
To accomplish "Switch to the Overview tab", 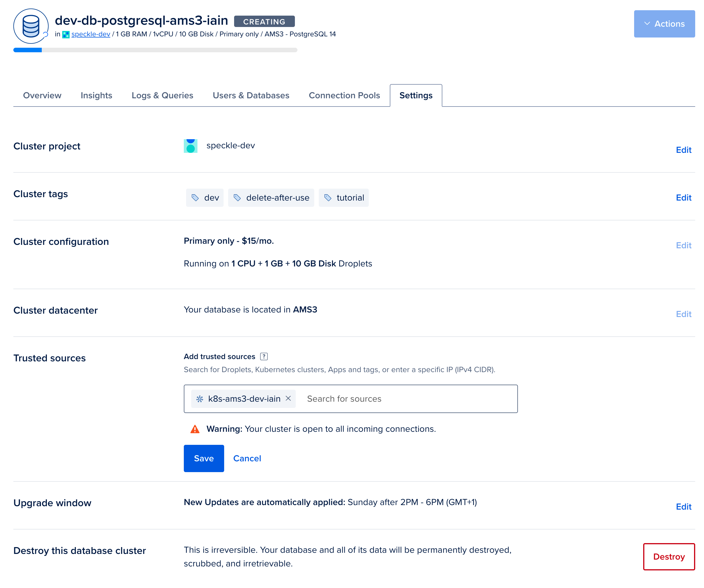I will coord(42,95).
